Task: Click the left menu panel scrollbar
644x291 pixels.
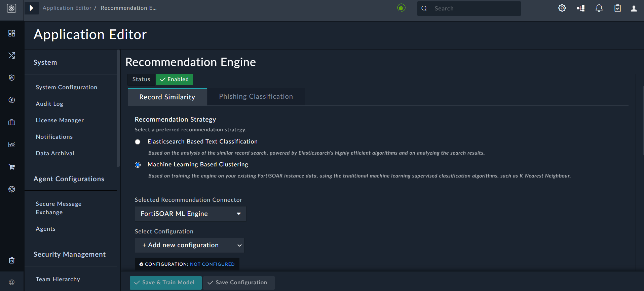Action: click(x=118, y=108)
